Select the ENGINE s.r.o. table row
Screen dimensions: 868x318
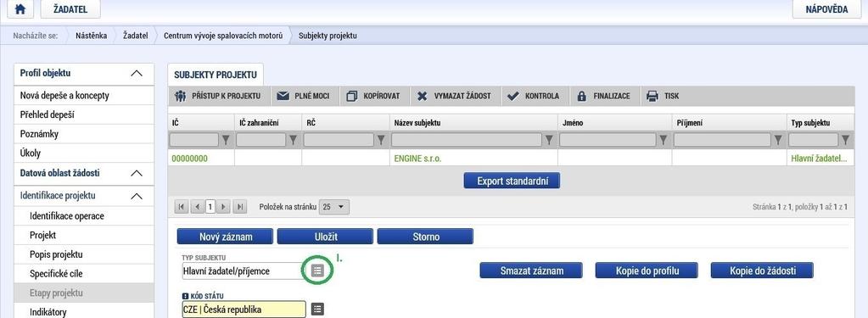tap(509, 159)
